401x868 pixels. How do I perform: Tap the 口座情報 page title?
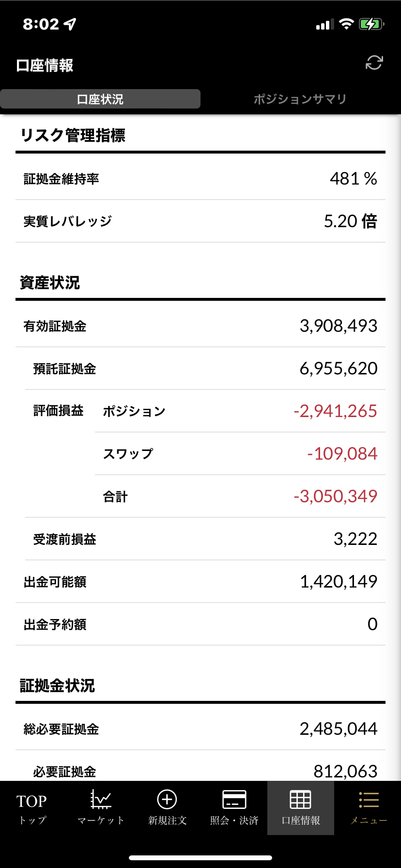click(45, 65)
